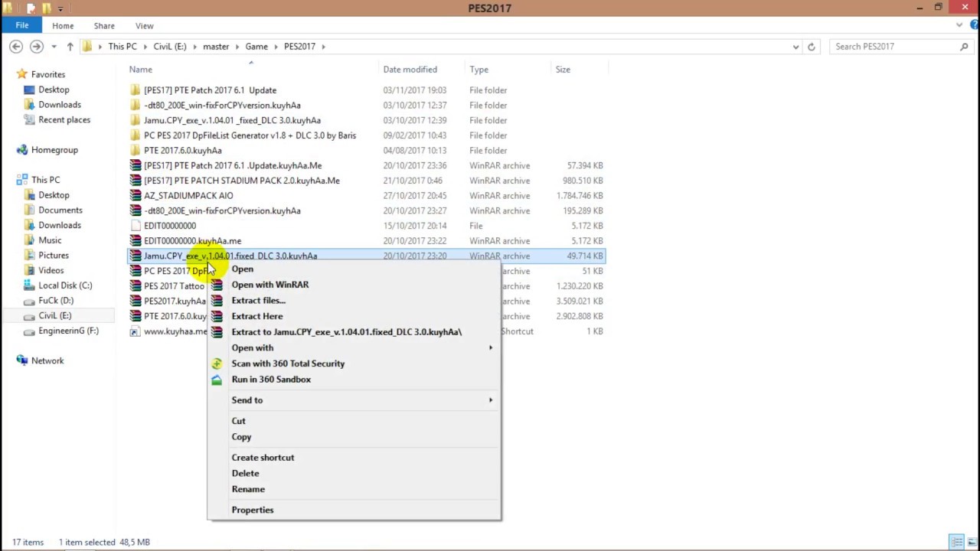Click the PTE 2017.6.0.kuyhAa folder icon
This screenshot has height=551, width=980.
coord(136,151)
